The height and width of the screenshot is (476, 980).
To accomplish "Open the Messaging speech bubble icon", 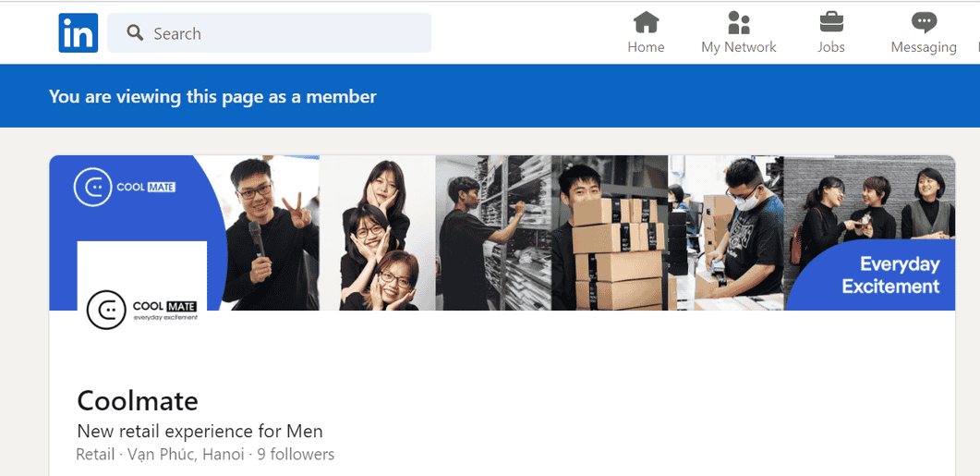I will (923, 22).
